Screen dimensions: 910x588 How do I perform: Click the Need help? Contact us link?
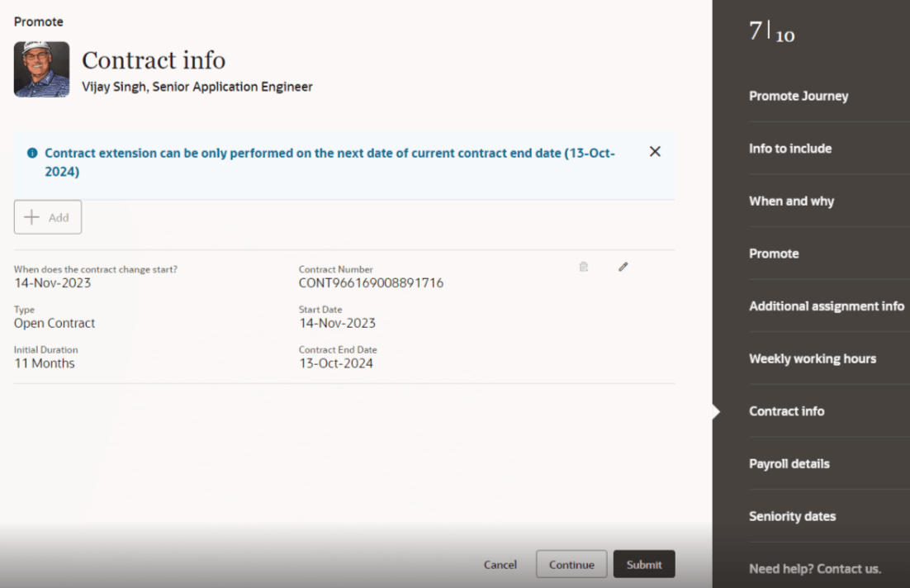point(815,569)
